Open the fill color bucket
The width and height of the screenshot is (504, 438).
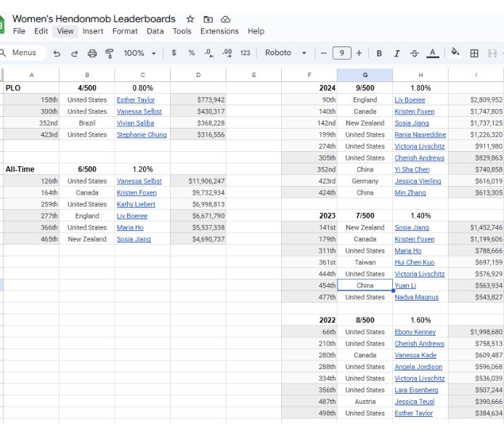coord(455,52)
